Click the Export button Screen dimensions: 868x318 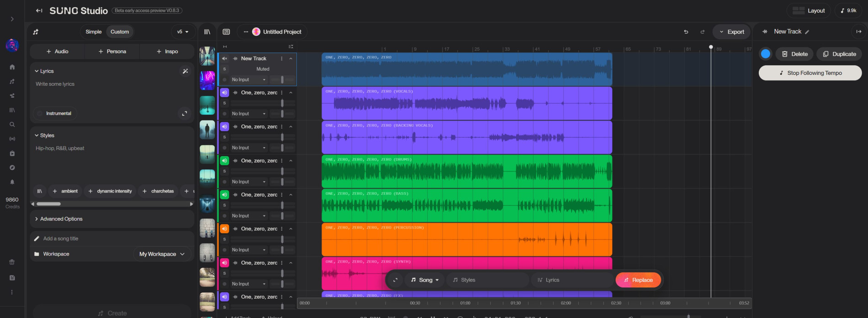point(731,32)
